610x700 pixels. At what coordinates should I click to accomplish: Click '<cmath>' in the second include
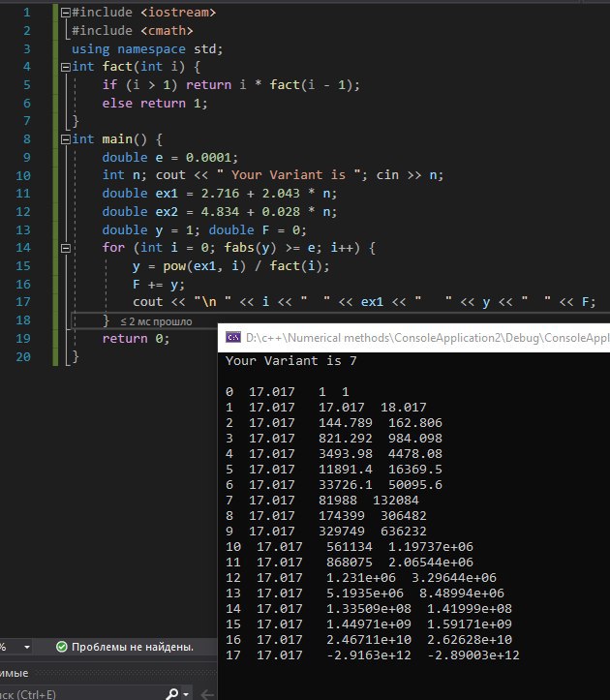coord(167,31)
